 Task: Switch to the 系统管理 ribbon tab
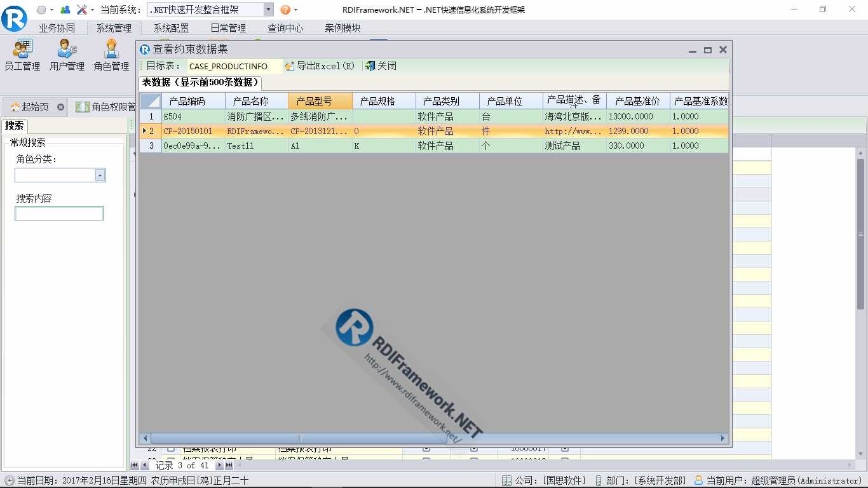(114, 28)
